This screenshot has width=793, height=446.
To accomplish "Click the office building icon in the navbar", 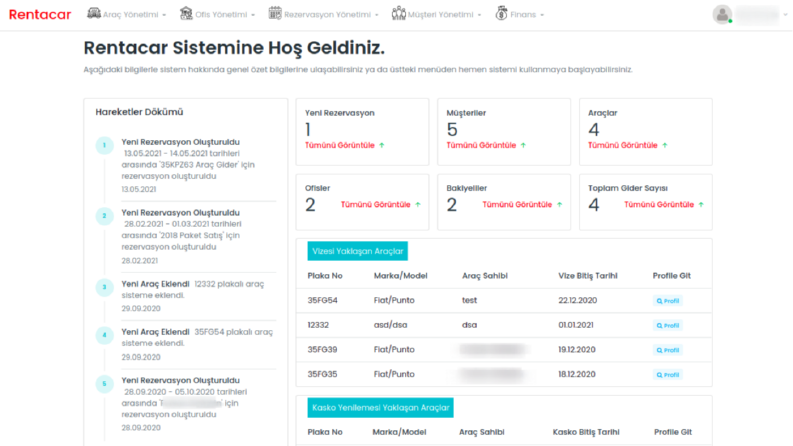I will click(186, 14).
